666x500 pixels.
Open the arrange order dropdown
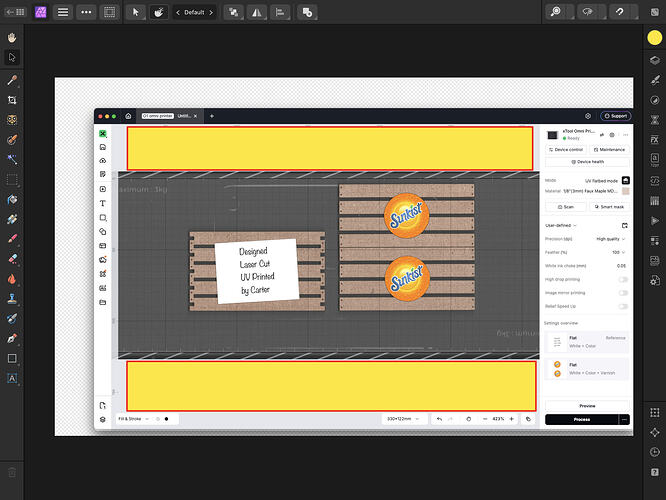(234, 12)
